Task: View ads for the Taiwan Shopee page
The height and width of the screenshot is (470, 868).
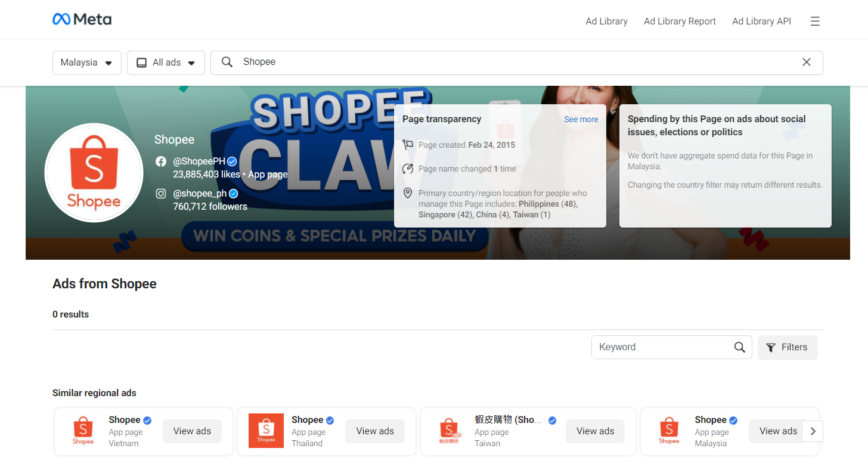Action: pyautogui.click(x=595, y=431)
